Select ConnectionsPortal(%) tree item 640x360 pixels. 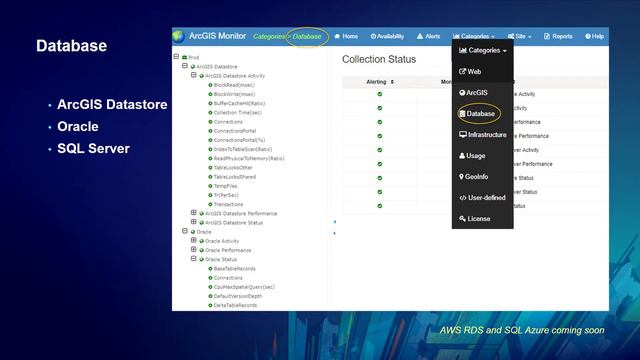pos(239,140)
